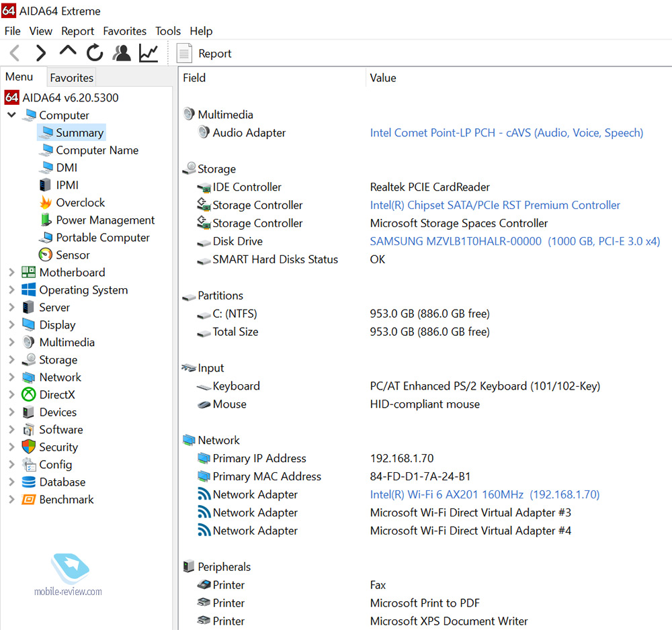Image resolution: width=672 pixels, height=630 pixels.
Task: Open Intel Wi-Fi 6 AX201 160MHz link
Action: coord(485,494)
